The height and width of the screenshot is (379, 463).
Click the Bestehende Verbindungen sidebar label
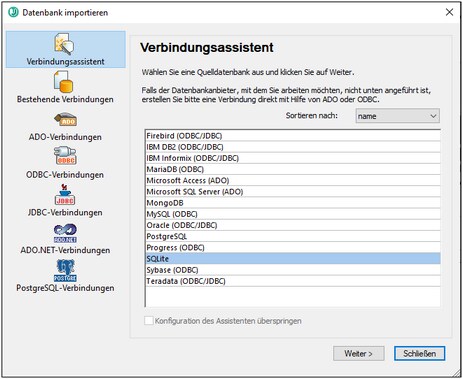(65, 99)
